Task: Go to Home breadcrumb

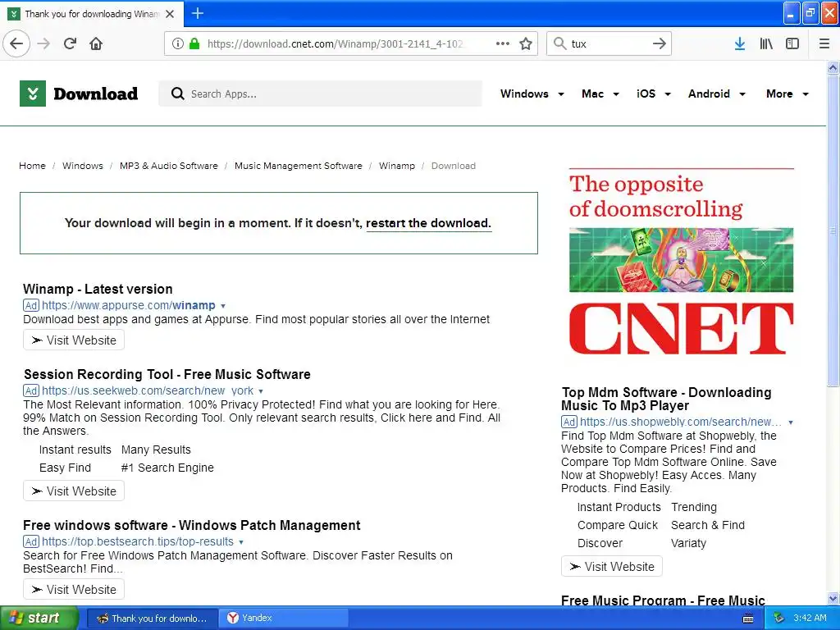Action: click(32, 166)
